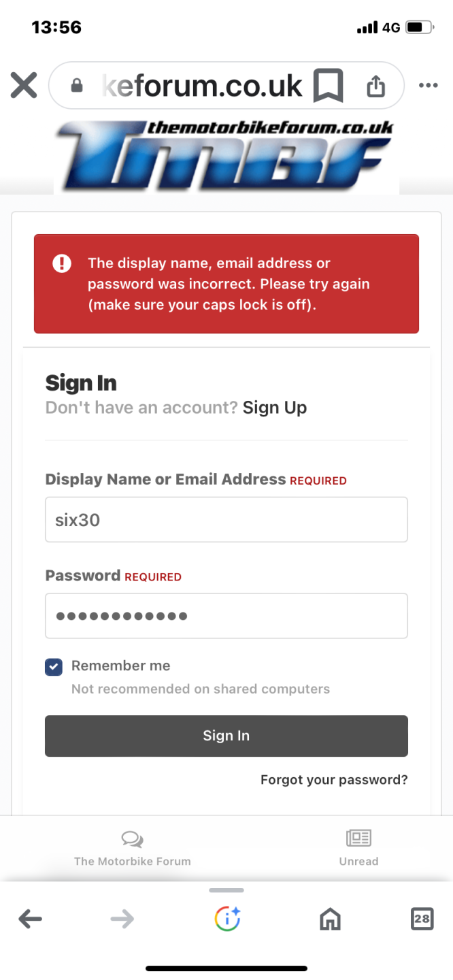Open The Motorbike Forum tab
Viewport: 453px width, 980px height.
pos(132,847)
